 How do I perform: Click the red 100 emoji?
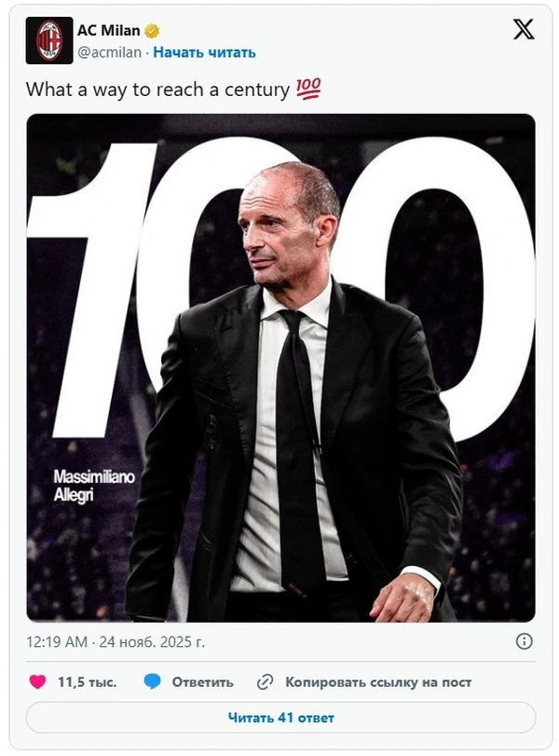pos(308,89)
